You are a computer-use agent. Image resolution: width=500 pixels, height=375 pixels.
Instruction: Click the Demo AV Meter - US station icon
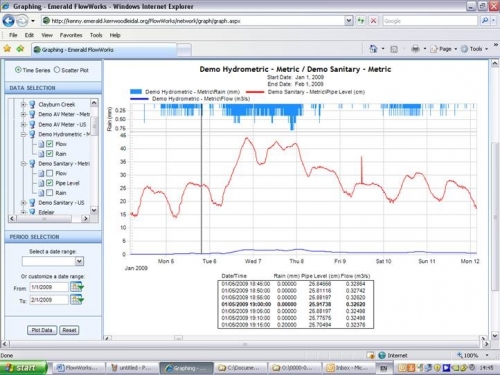point(32,124)
